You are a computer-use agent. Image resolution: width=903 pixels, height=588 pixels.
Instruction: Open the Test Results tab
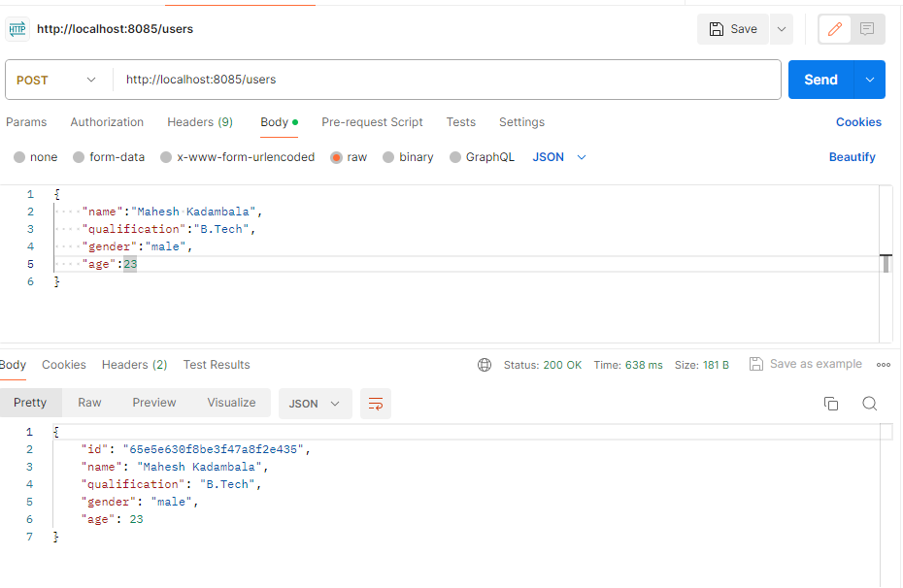tap(217, 365)
